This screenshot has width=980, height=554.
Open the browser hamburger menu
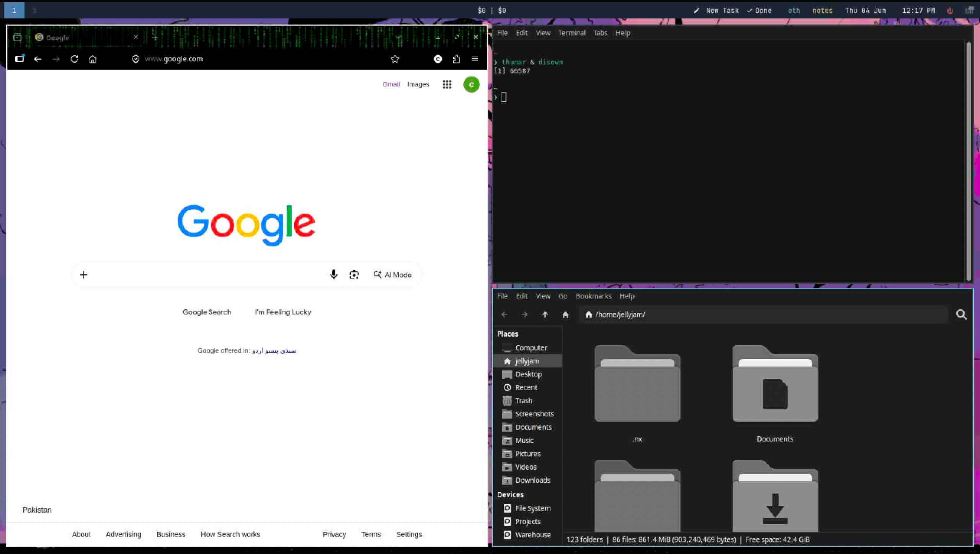[475, 59]
